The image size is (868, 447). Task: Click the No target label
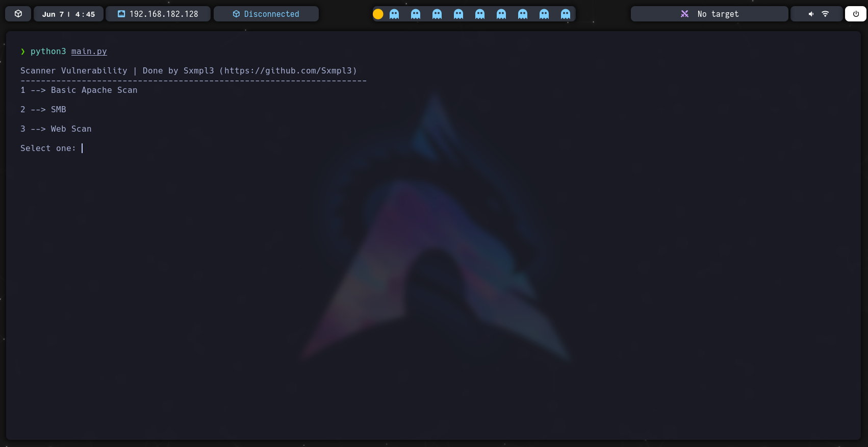pos(718,14)
